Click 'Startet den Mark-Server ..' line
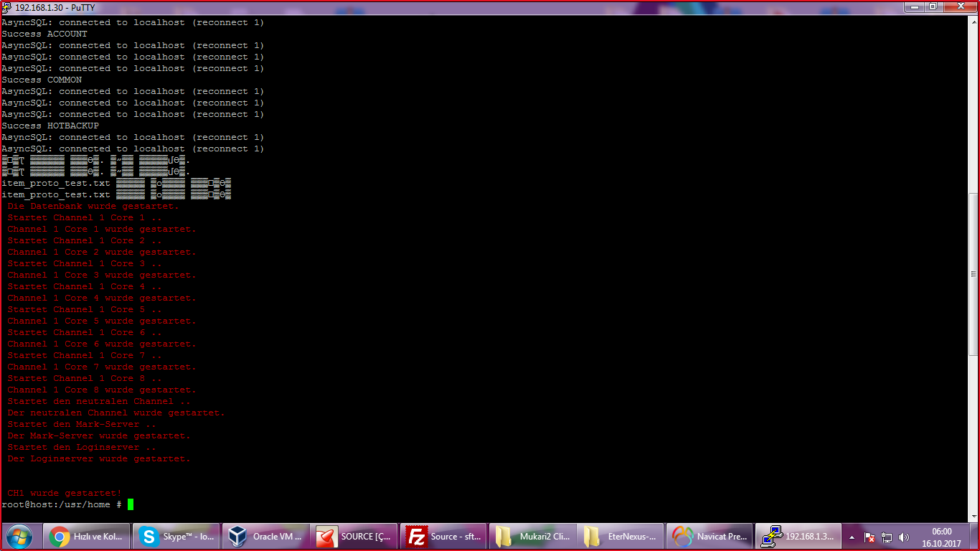This screenshot has width=980, height=551. 82,424
